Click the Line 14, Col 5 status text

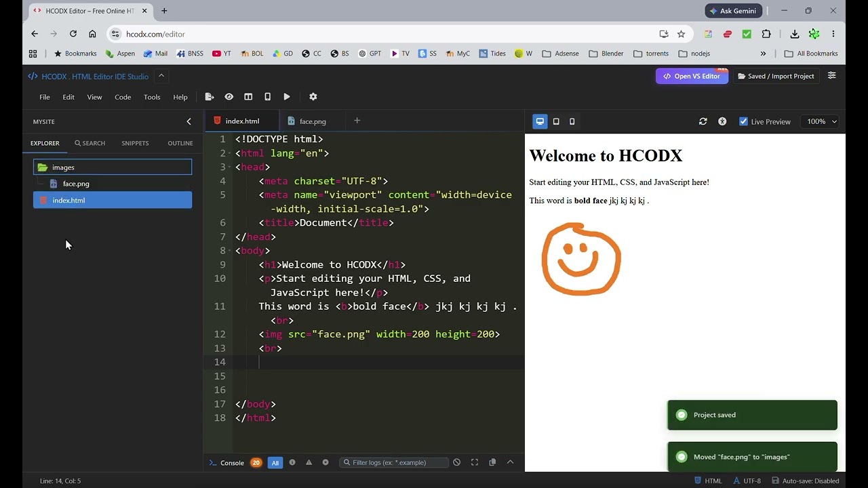pos(60,481)
